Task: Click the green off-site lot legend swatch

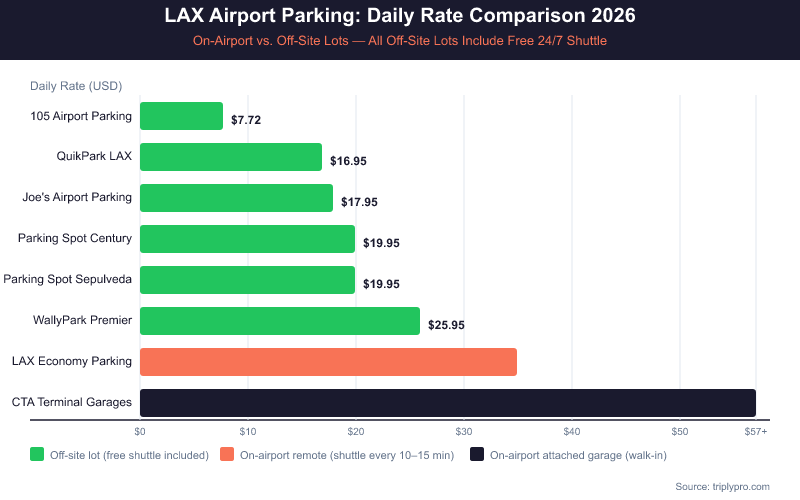Action: (38, 455)
